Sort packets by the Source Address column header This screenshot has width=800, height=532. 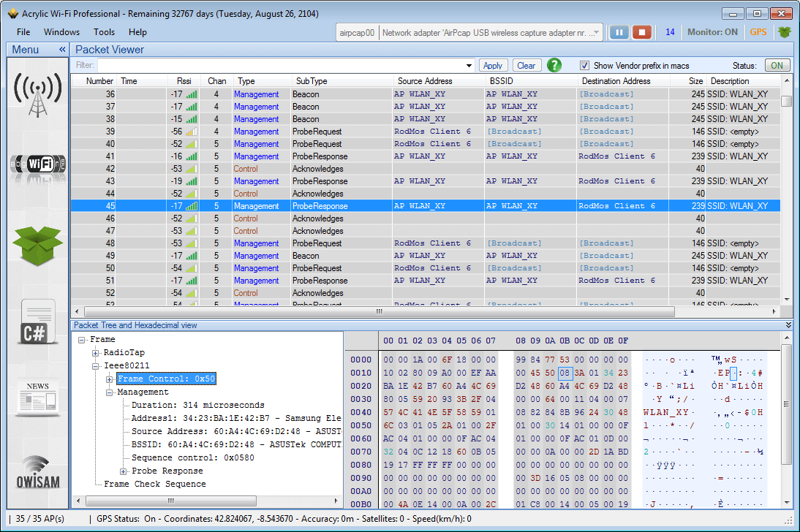tap(439, 81)
